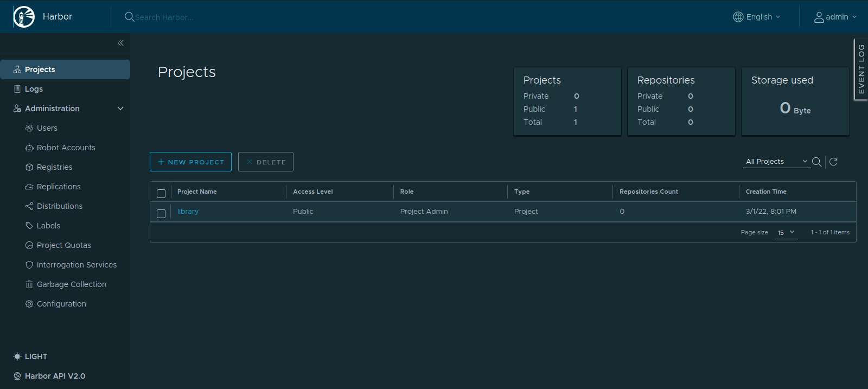This screenshot has width=868, height=389.
Task: Click the Harbor lighthouse logo
Action: [x=24, y=17]
